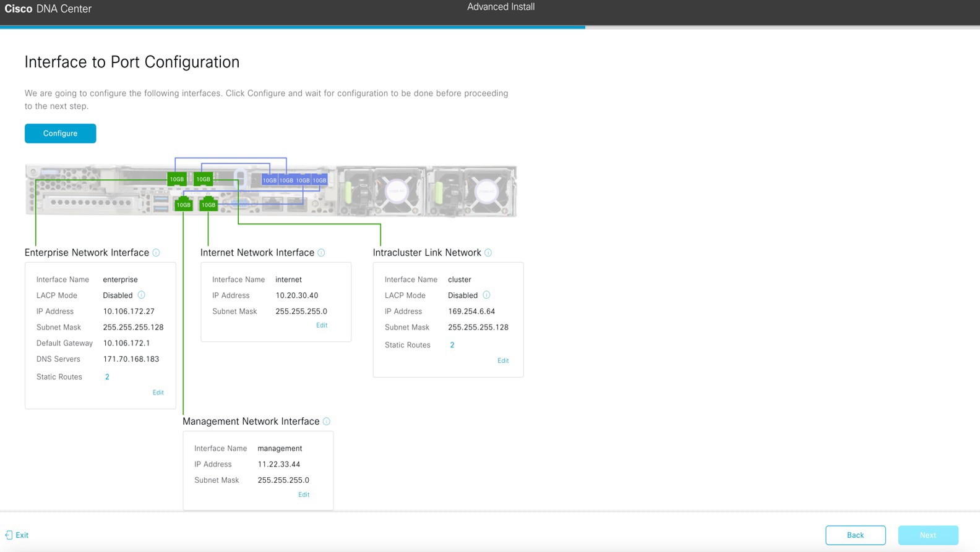Click the Enterprise Network Interface info icon
Viewport: 980px width, 552px height.
tap(156, 253)
